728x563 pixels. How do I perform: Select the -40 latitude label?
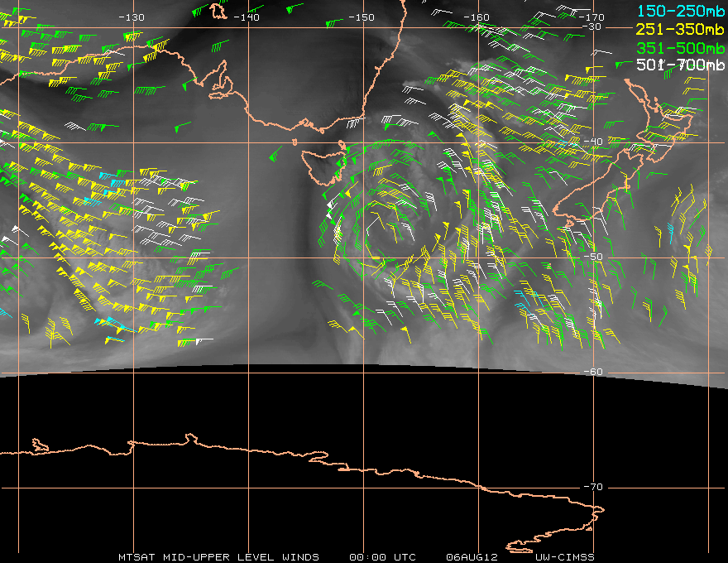[x=592, y=142]
